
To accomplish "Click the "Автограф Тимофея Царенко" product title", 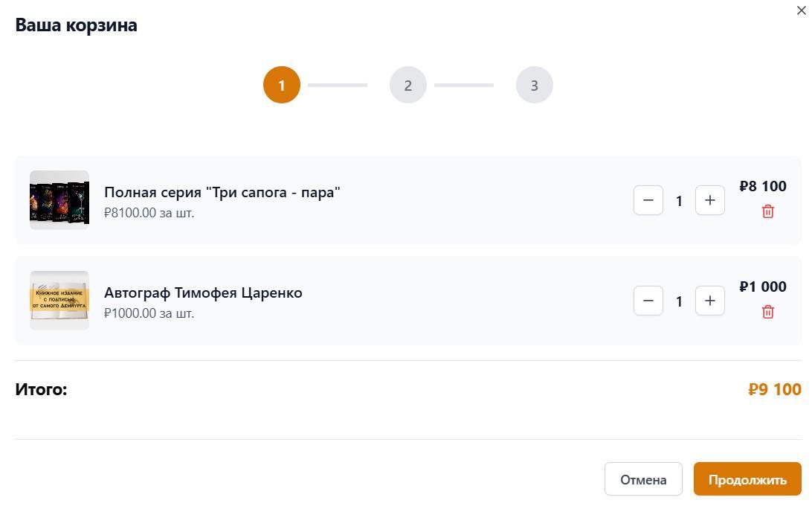I will pos(203,292).
